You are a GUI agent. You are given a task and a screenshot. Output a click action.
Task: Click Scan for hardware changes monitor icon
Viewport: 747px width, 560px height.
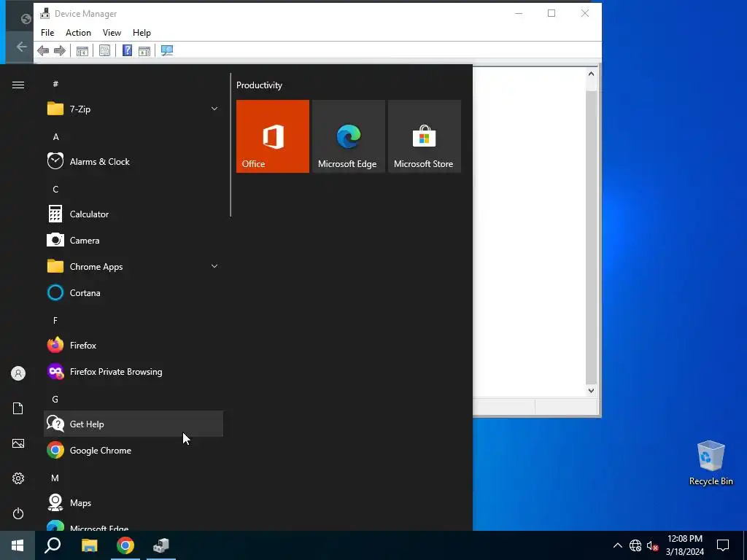tap(167, 50)
